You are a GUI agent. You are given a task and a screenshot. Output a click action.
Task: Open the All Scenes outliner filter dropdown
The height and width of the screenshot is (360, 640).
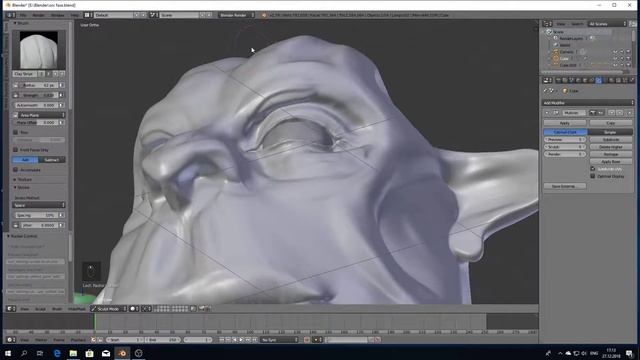click(x=607, y=24)
